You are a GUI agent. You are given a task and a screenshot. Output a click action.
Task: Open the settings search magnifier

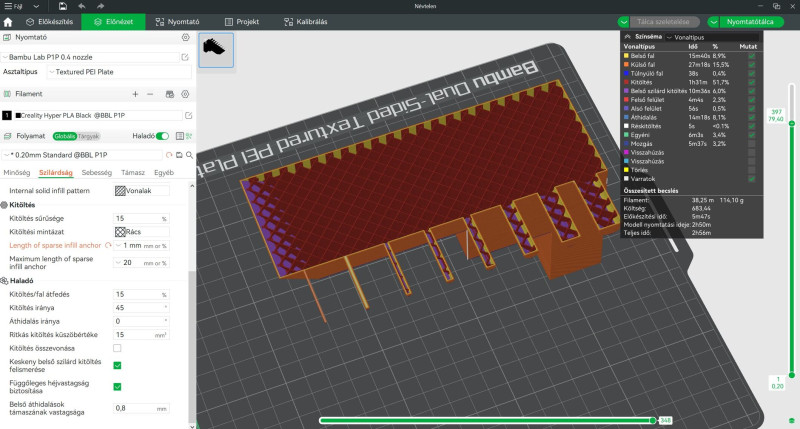pyautogui.click(x=189, y=155)
